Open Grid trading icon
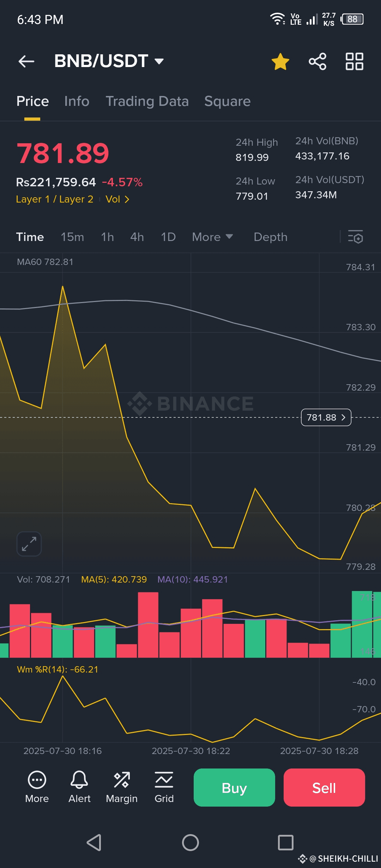381x868 pixels. pos(164,788)
